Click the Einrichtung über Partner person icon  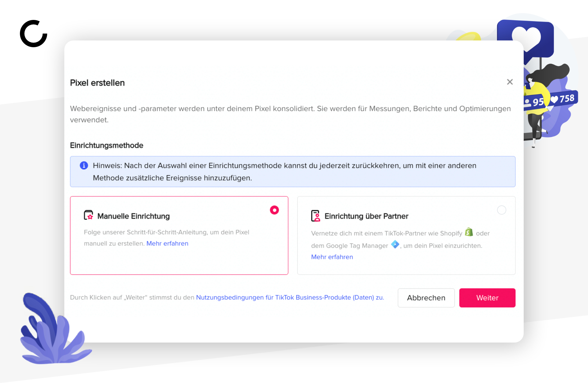[315, 216]
